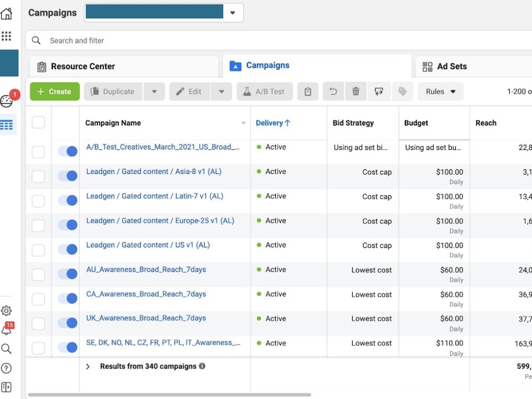Check the US v1 (AL) campaign checkbox

click(x=38, y=250)
